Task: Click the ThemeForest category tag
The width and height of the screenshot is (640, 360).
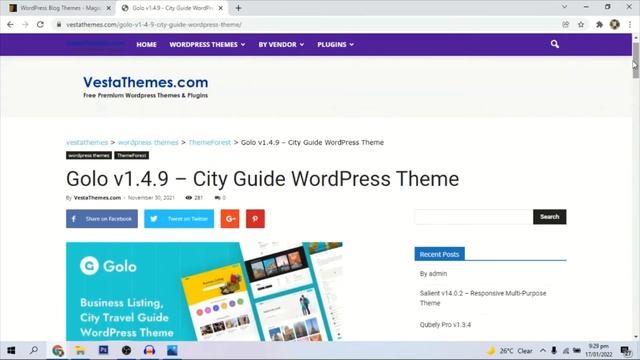Action: click(131, 156)
